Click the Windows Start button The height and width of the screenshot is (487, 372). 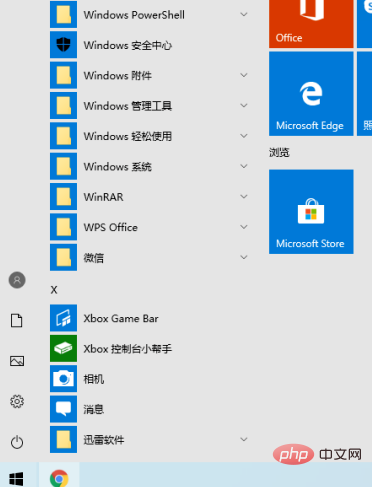pyautogui.click(x=16, y=479)
